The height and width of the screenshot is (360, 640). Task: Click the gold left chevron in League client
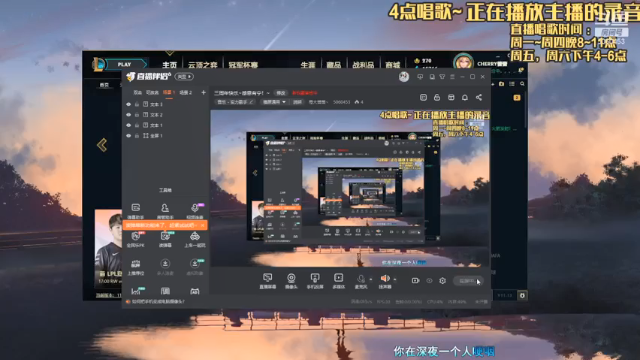coord(102,145)
